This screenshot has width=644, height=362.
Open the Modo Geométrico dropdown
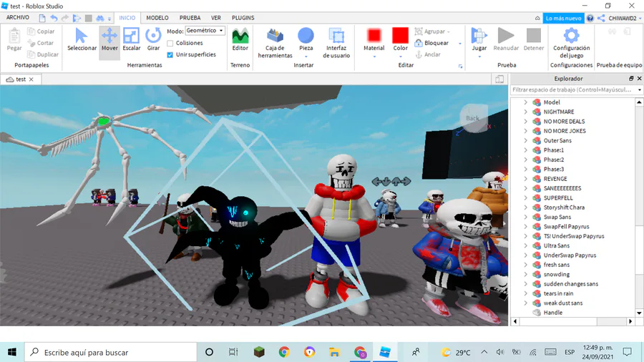click(x=205, y=31)
